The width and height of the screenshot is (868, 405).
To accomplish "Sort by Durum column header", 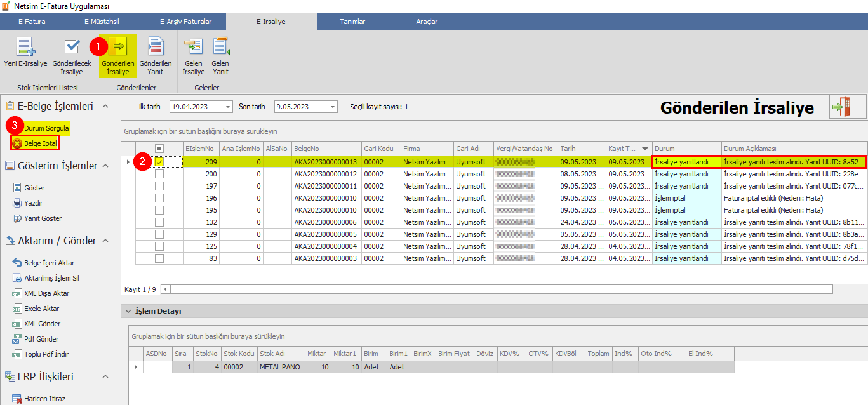I will (687, 148).
